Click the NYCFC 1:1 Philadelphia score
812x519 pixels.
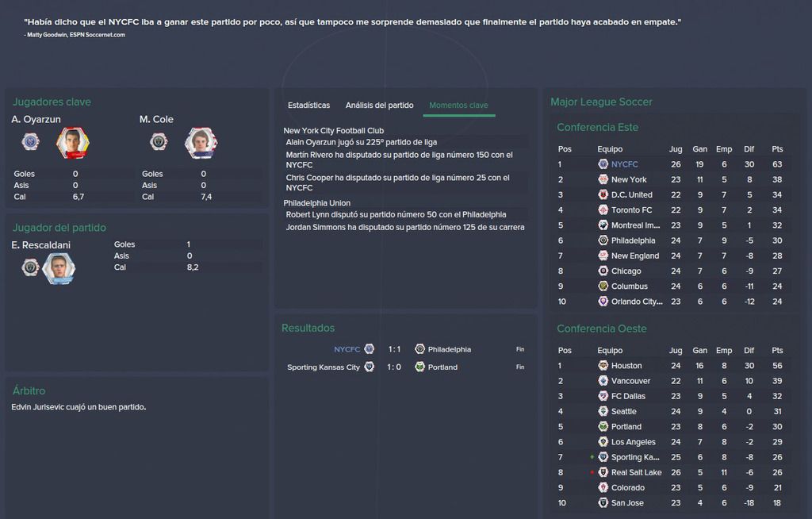(395, 349)
